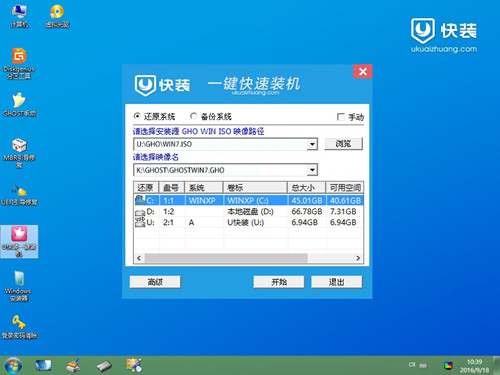Screen dimensions: 500x375
Task: Click the start button in the dialog
Action: coord(279,282)
